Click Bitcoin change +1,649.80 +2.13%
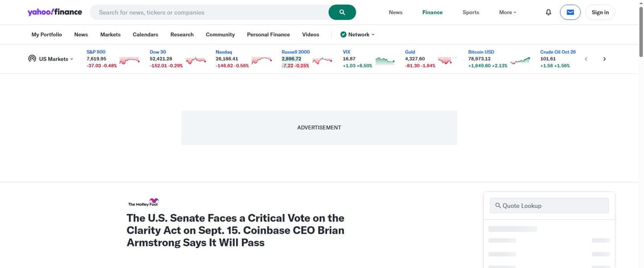Viewport: 644px width, 268px height. click(488, 65)
